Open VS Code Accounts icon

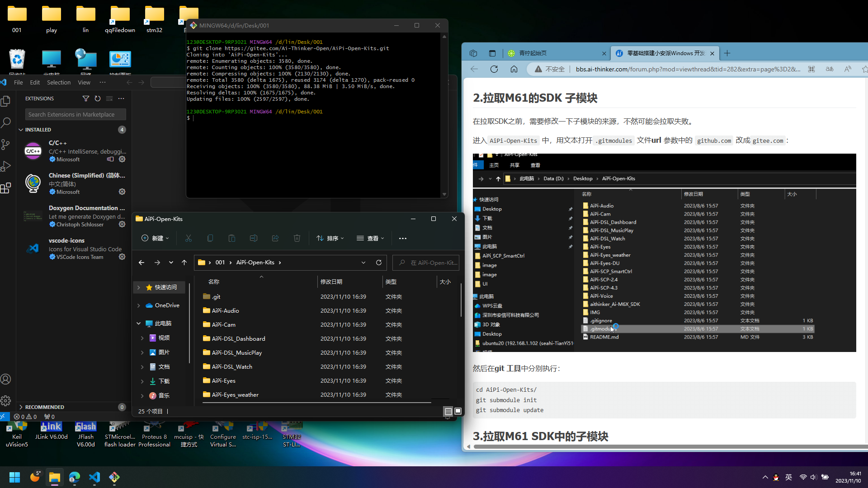click(6, 379)
